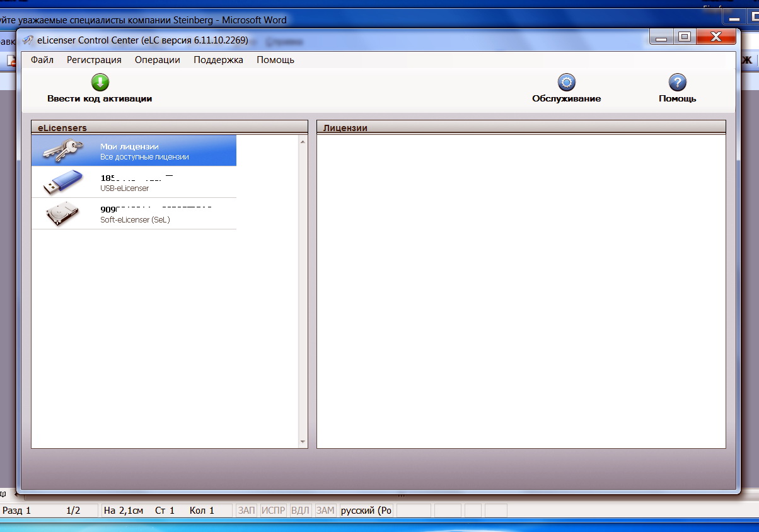This screenshot has width=759, height=532.
Task: Toggle ЗАМ indicator in Word status bar
Action: (x=325, y=511)
